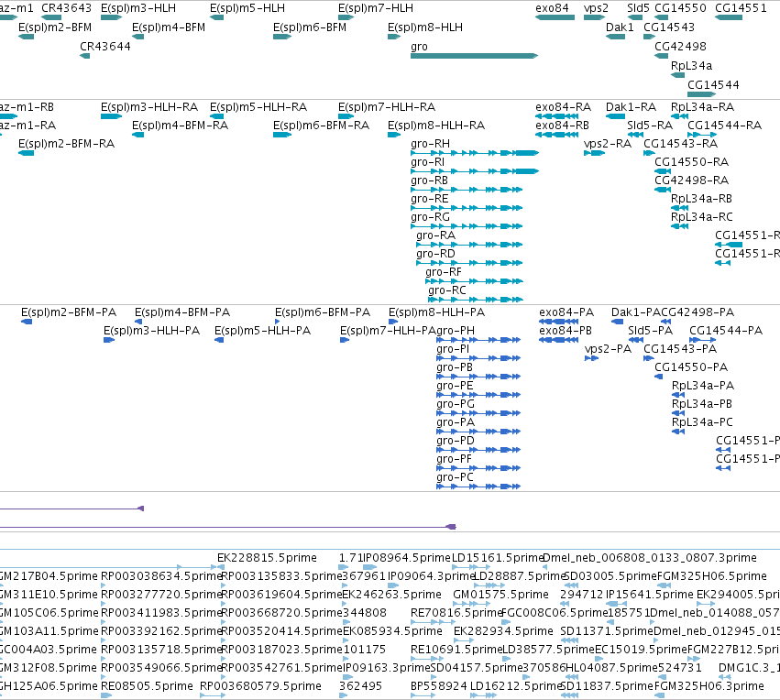780x700 pixels.
Task: Select the gro-RB transcript
Action: pyautogui.click(x=467, y=190)
